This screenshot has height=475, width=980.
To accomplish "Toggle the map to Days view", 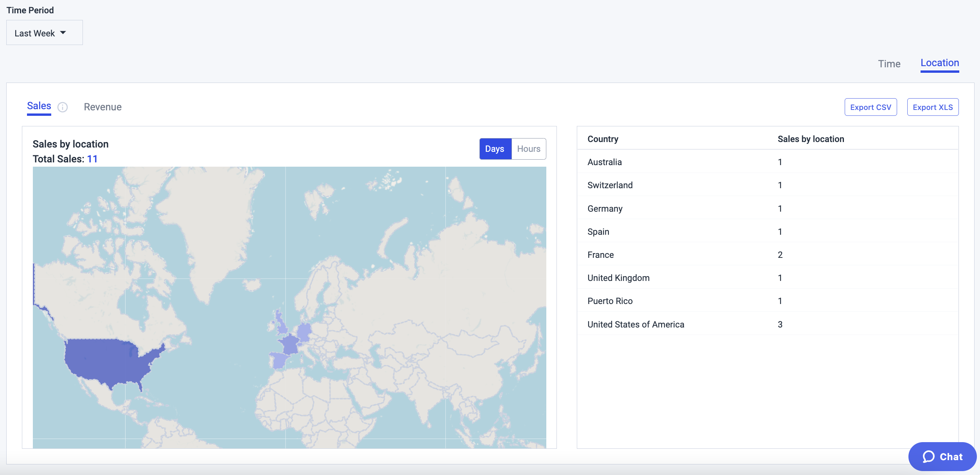I will tap(495, 149).
